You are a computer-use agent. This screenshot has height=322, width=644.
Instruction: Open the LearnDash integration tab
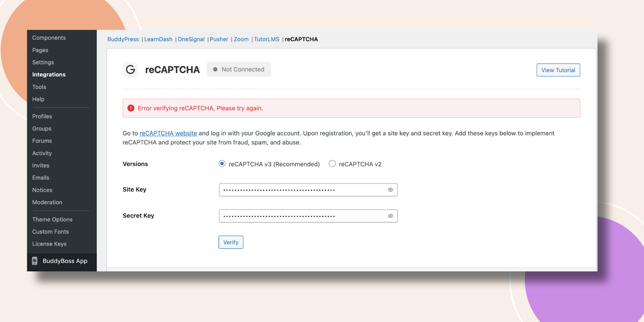(x=158, y=39)
